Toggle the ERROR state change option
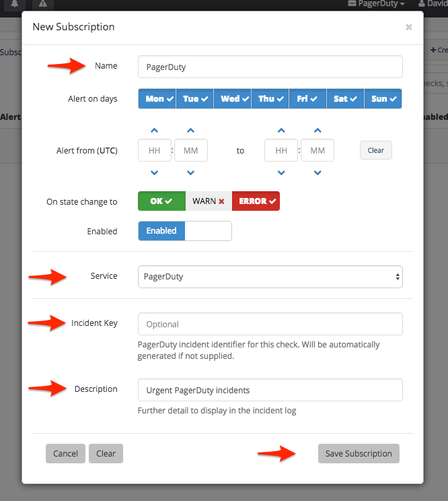The image size is (448, 501). (256, 201)
